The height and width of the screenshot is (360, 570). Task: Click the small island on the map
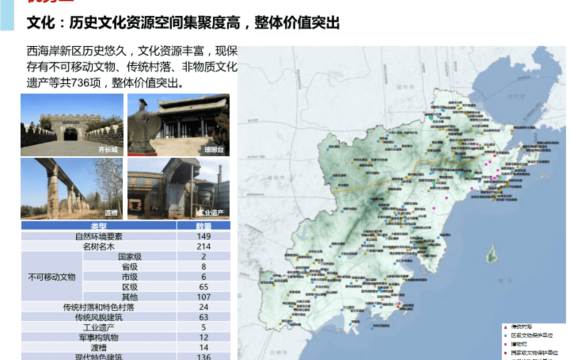click(492, 253)
